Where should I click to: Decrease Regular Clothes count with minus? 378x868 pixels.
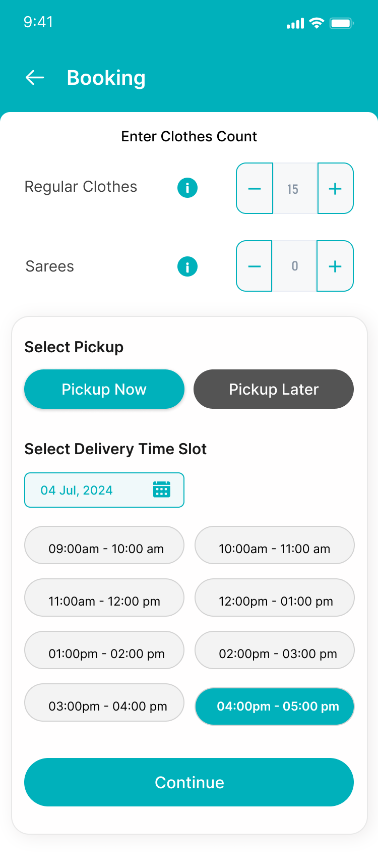pyautogui.click(x=255, y=189)
